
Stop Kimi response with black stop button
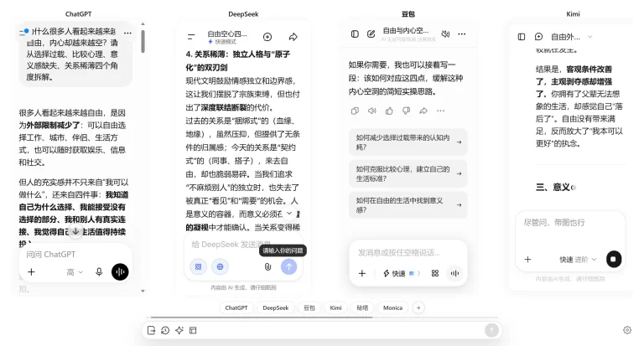[614, 260]
